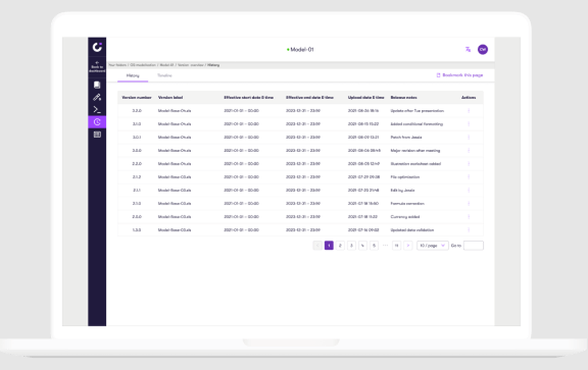Click release note 'Patch from Jessie'
The height and width of the screenshot is (370, 588).
[x=406, y=137]
